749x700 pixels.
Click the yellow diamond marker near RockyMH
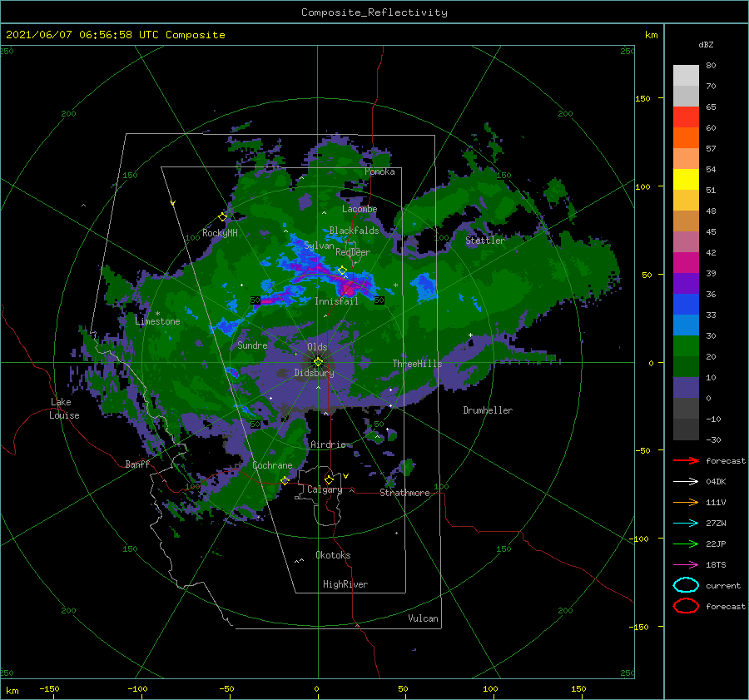coord(222,217)
